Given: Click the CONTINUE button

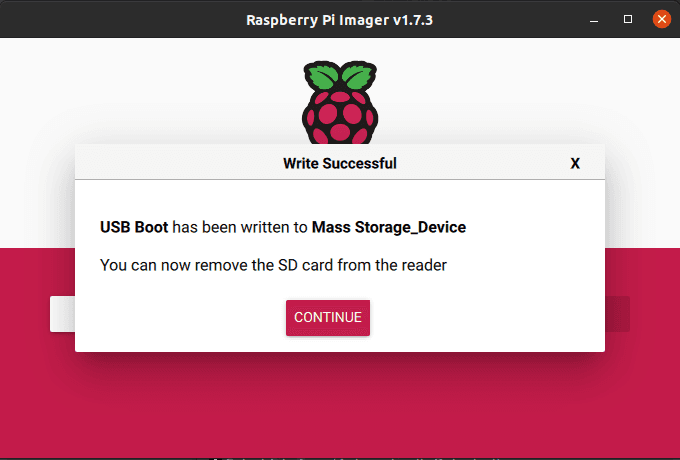Looking at the screenshot, I should pyautogui.click(x=328, y=317).
